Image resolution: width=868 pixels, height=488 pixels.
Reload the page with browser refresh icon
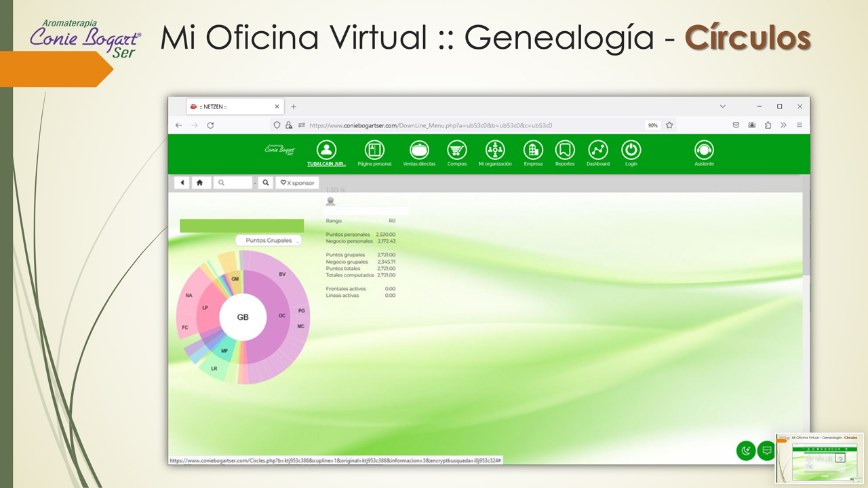(x=210, y=125)
